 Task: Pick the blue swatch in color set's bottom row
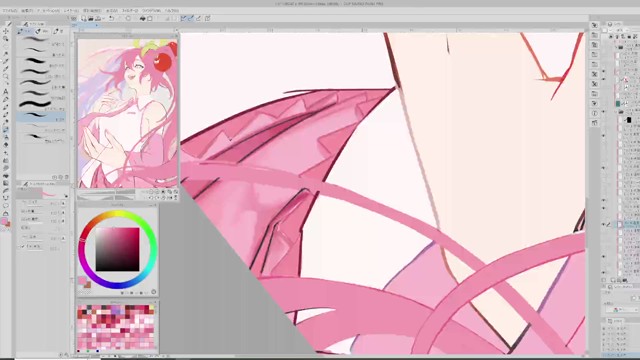tap(98, 351)
